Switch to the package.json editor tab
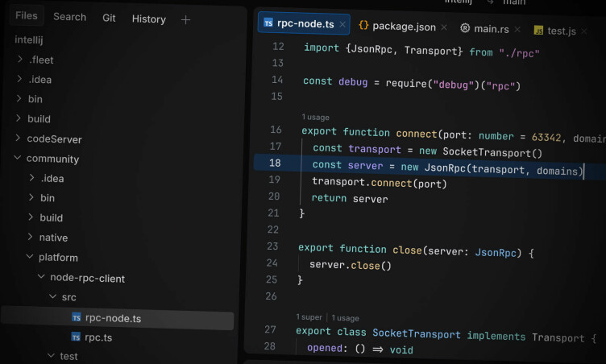This screenshot has height=364, width=606. pyautogui.click(x=403, y=27)
